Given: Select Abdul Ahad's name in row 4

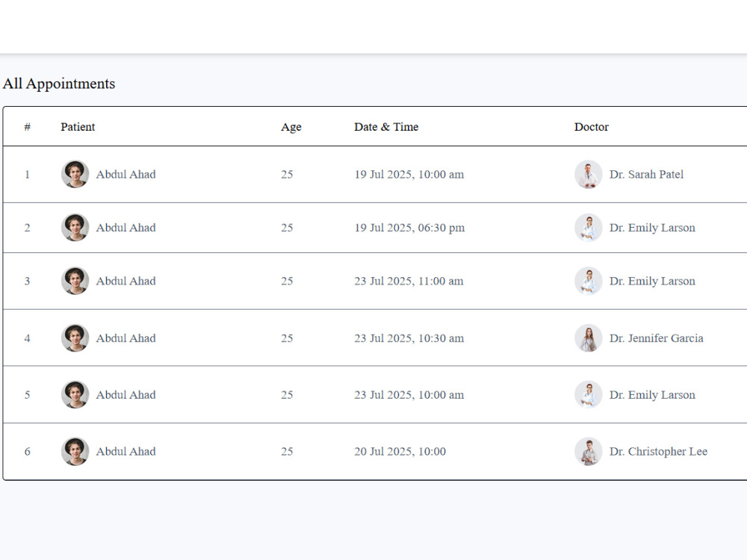Looking at the screenshot, I should click(125, 338).
